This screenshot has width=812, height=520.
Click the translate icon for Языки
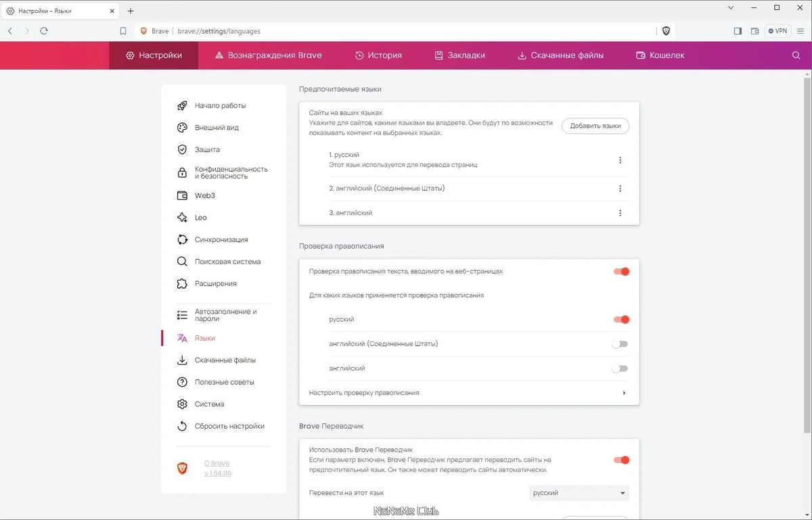coord(182,338)
